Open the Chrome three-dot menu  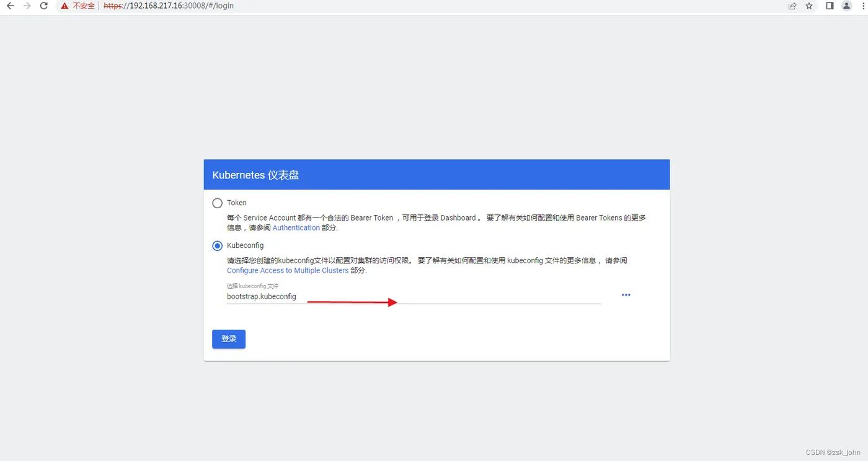863,6
